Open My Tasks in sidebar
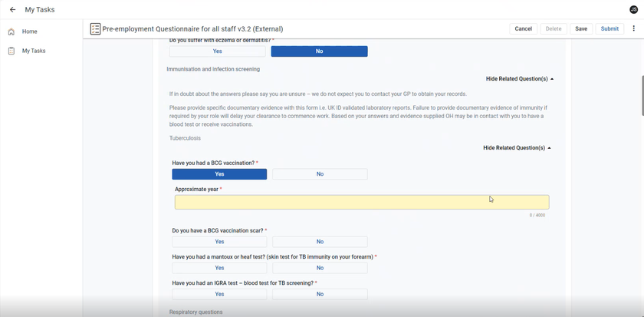Image resolution: width=644 pixels, height=317 pixels. (x=34, y=51)
